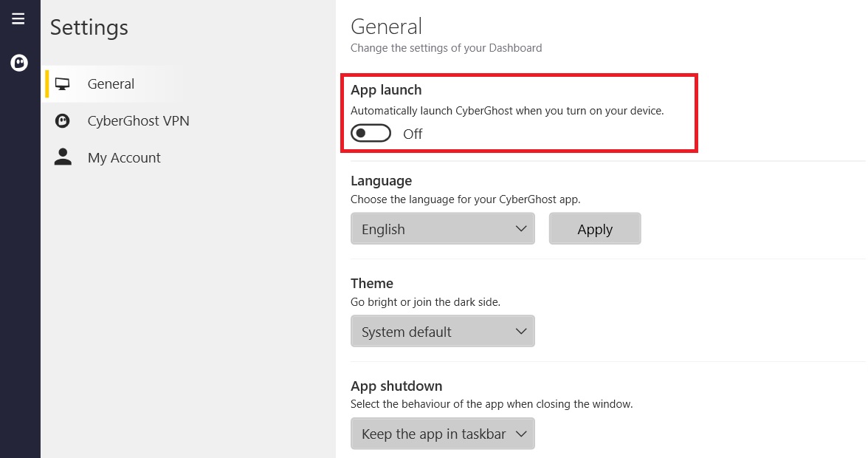The image size is (868, 458).
Task: Open the Theme dropdown set to System default
Action: pos(442,331)
